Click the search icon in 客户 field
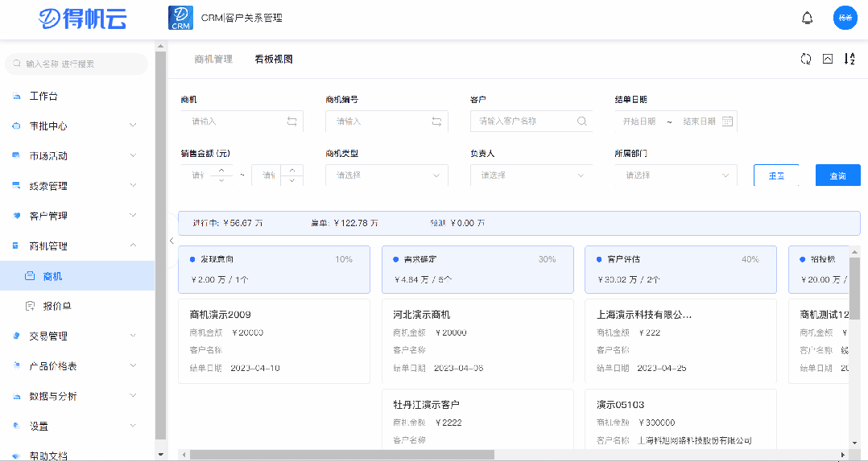 pyautogui.click(x=581, y=122)
